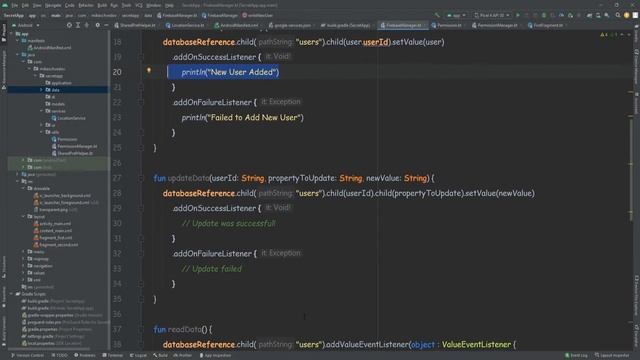
Task: Open App Inspection tool window
Action: pos(216,356)
